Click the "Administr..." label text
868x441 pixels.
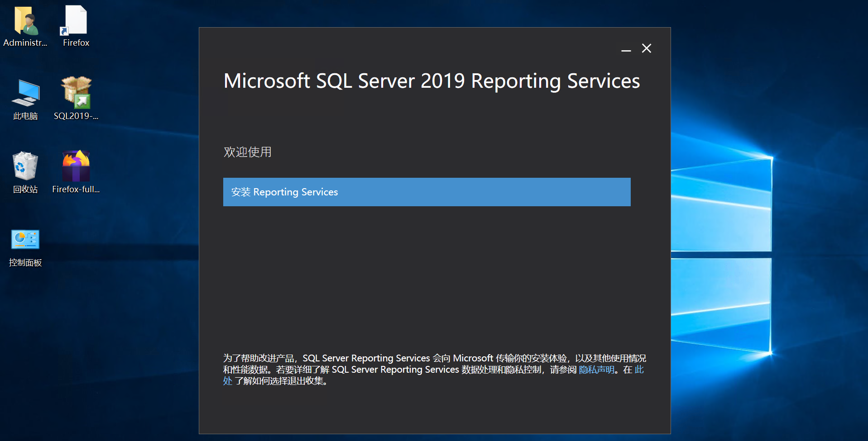tap(25, 43)
